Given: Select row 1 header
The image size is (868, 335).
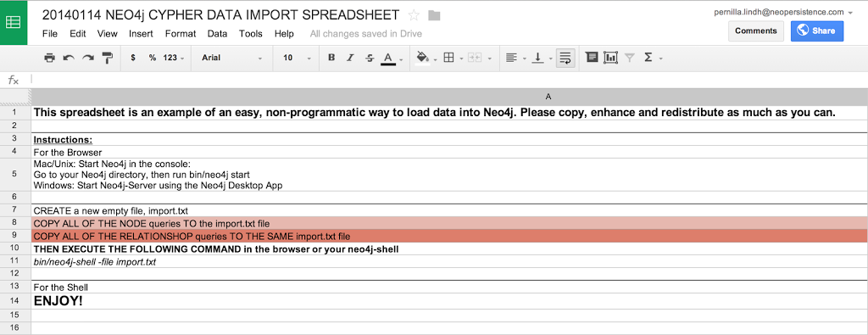Looking at the screenshot, I should (x=15, y=113).
